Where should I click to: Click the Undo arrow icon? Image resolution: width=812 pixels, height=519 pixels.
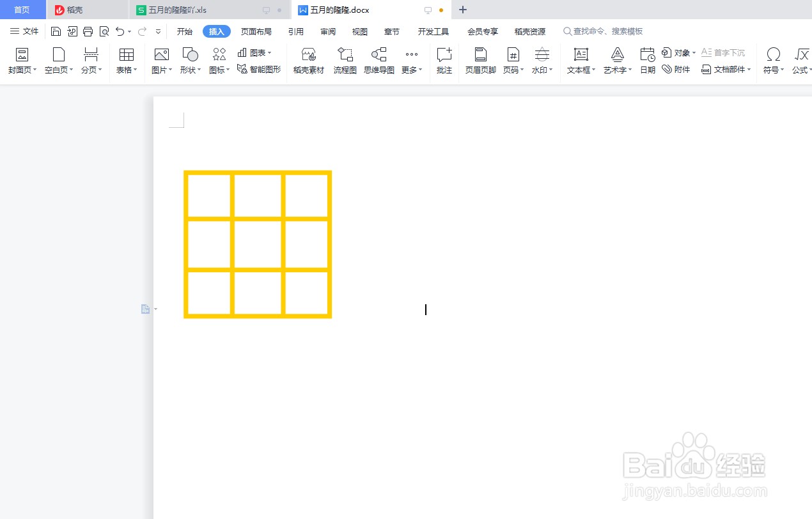120,31
